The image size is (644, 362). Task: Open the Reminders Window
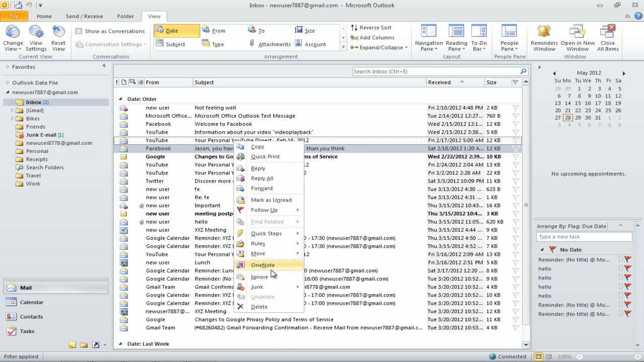tap(544, 38)
